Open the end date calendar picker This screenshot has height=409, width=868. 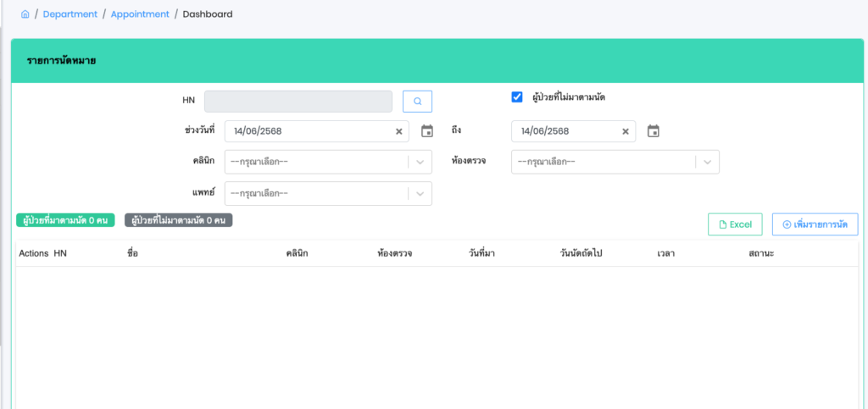(x=653, y=131)
